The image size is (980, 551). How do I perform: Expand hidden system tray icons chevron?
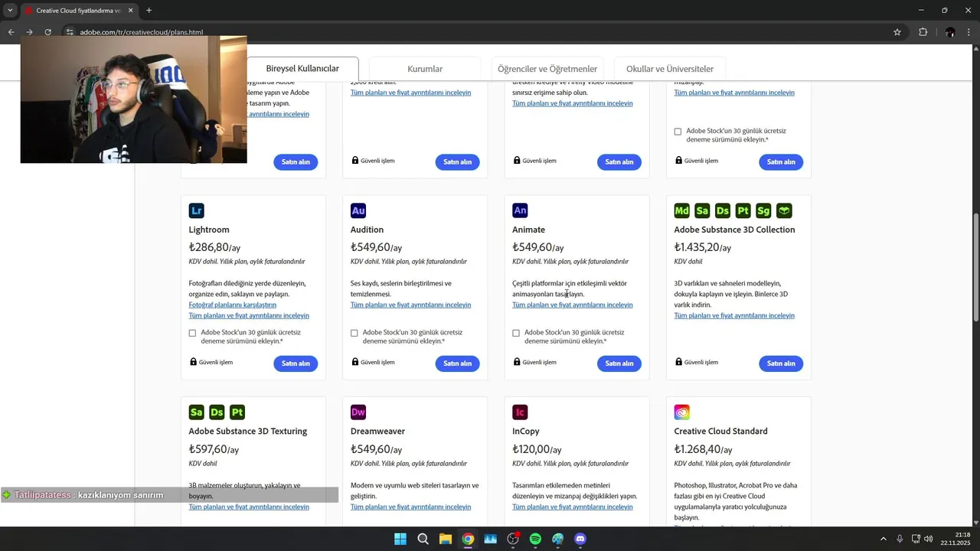(883, 539)
